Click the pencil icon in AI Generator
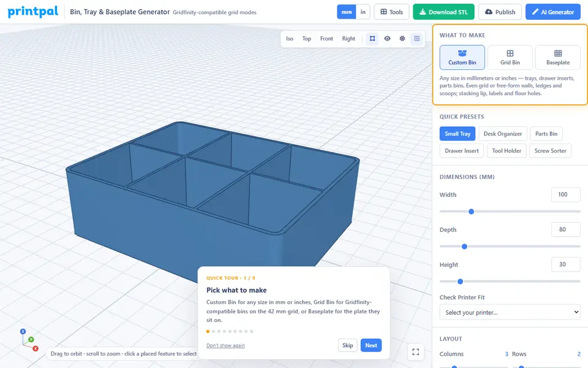Image resolution: width=588 pixels, height=368 pixels. pos(535,12)
